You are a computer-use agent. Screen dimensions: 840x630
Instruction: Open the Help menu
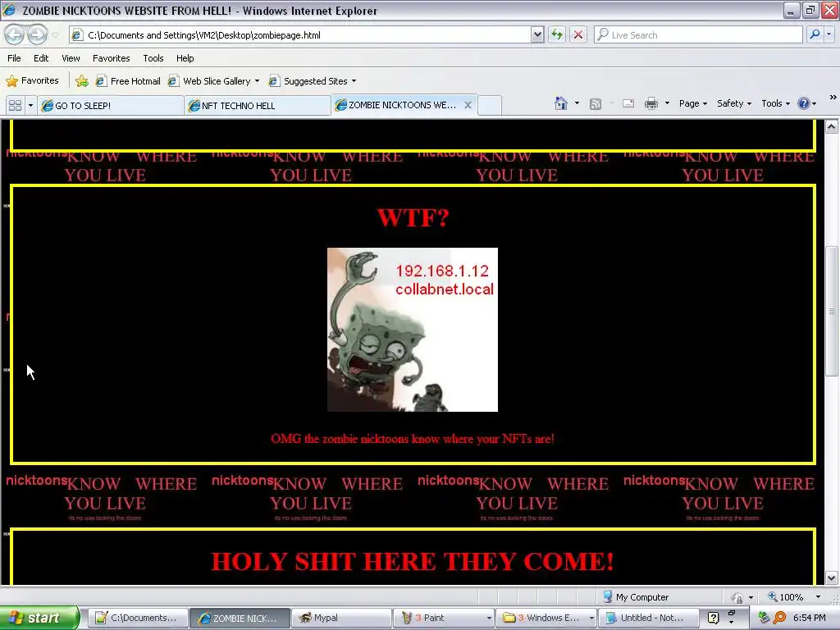185,58
